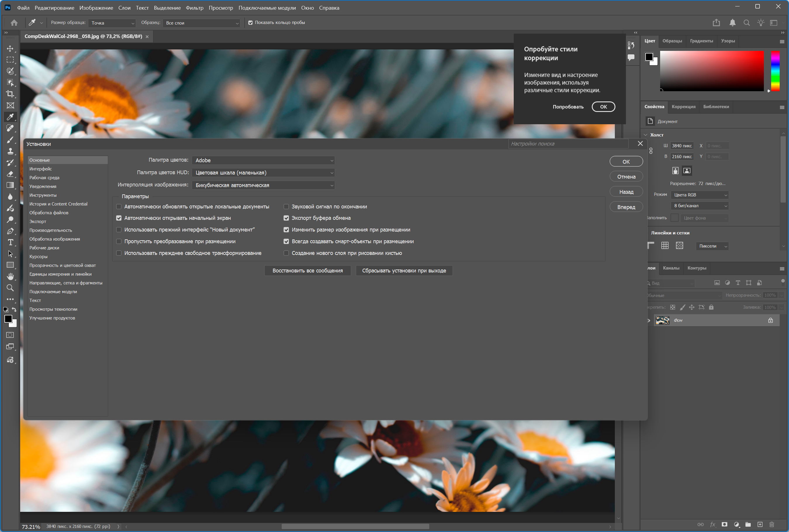Expand 'Интерполяция изображения' dropdown

click(263, 185)
